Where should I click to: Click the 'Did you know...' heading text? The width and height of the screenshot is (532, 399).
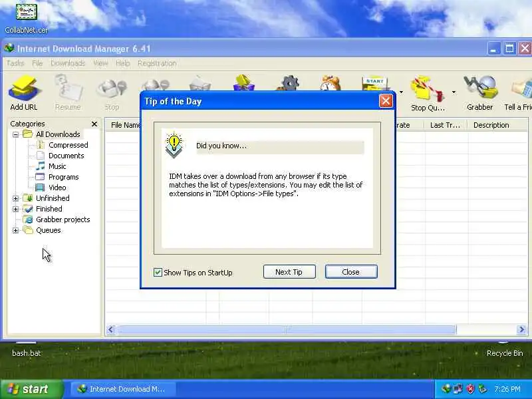(x=221, y=146)
